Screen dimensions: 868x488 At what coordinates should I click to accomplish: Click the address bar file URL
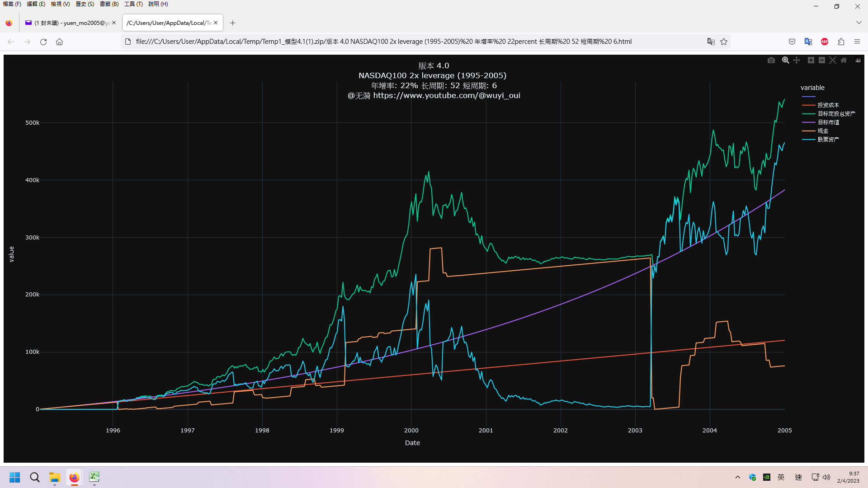(x=383, y=42)
